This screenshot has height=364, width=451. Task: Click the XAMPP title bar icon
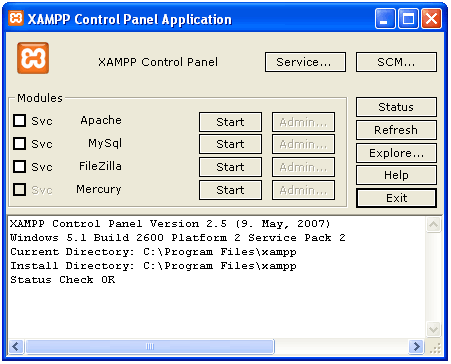point(16,18)
